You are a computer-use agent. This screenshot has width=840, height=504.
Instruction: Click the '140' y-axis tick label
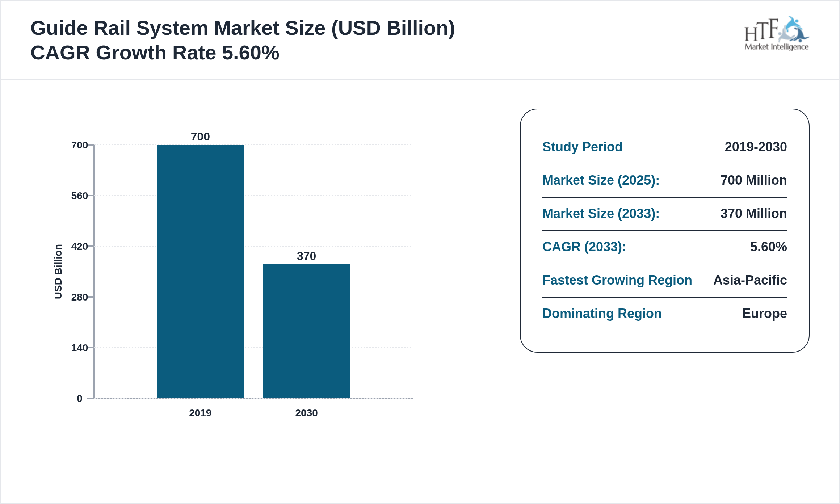coord(80,348)
